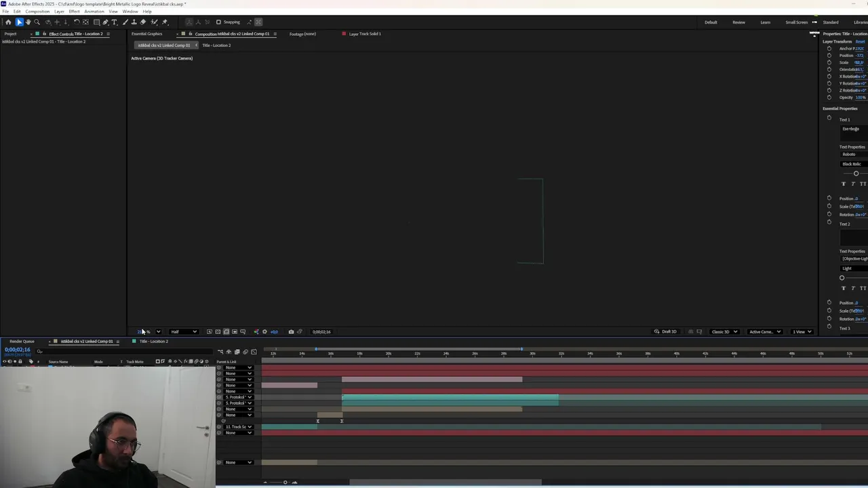Click the Text 1 input field

[854, 132]
